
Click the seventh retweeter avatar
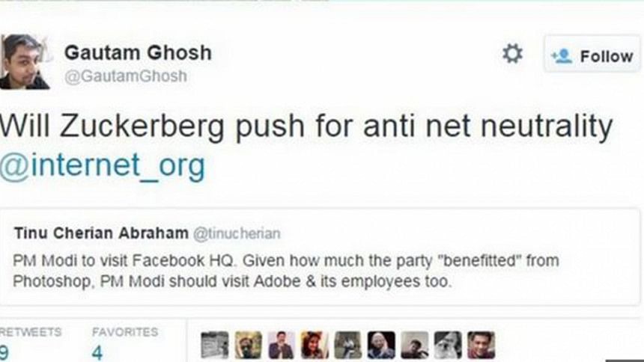(414, 346)
